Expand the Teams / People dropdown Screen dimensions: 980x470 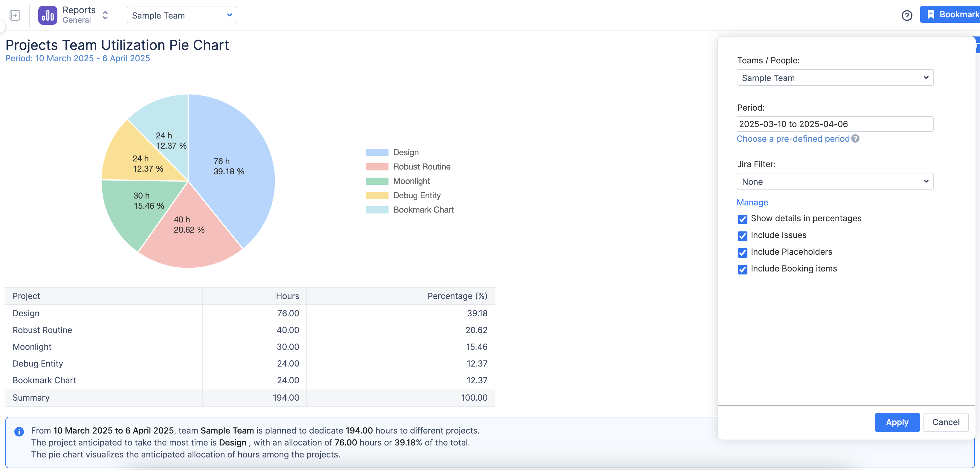tap(835, 78)
